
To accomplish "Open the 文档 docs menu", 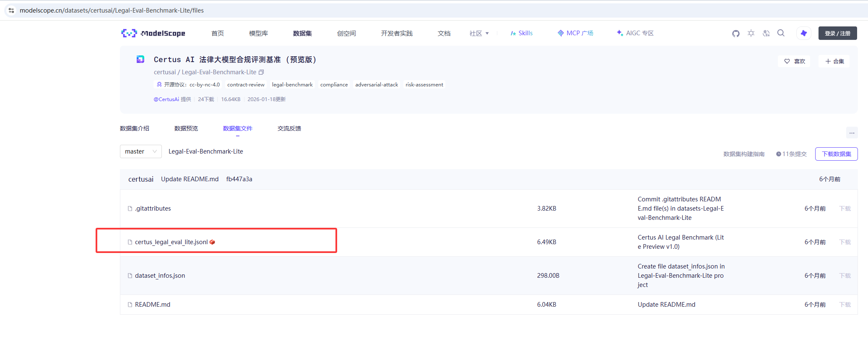I will [444, 33].
